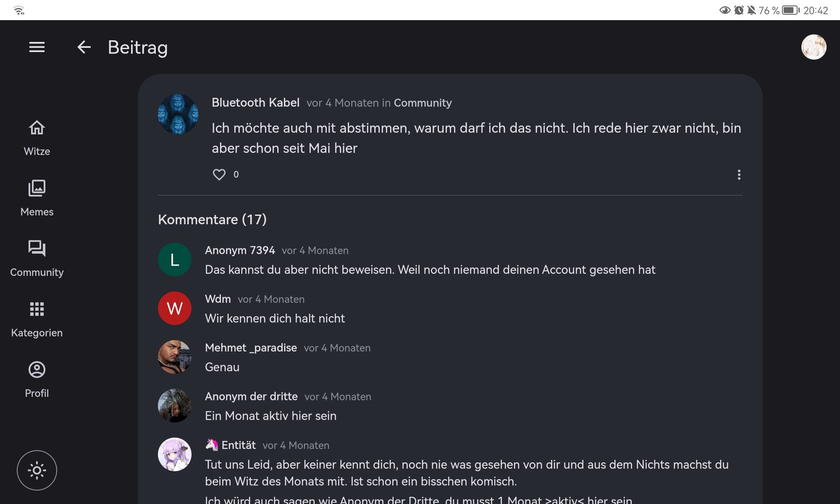Toggle light/dark theme with sun button
The height and width of the screenshot is (504, 840).
click(x=37, y=470)
